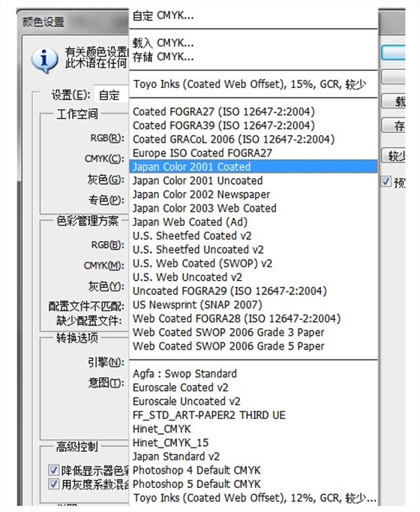420x512 pixels.
Task: Open the 设置(E) dropdown showing 自定
Action: click(111, 95)
